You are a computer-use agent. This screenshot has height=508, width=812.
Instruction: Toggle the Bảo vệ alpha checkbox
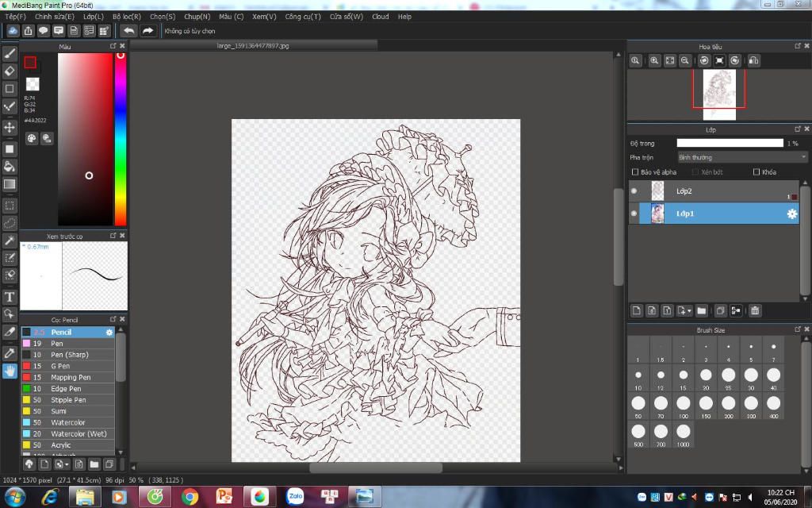click(635, 172)
